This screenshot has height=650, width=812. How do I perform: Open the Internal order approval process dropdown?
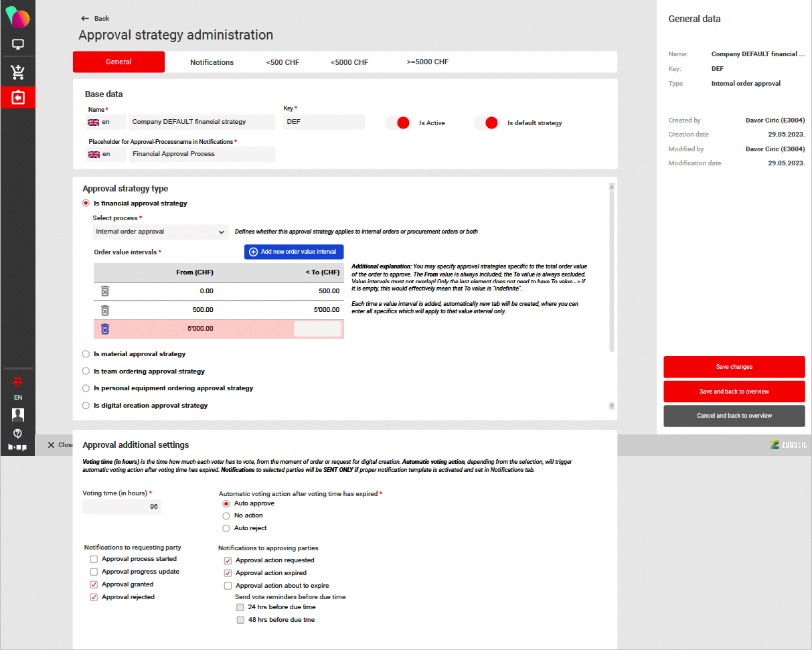(161, 232)
